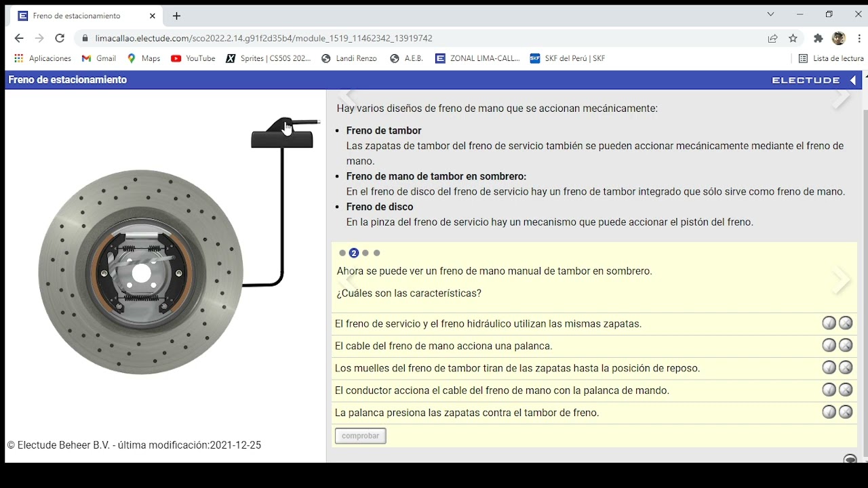Go to previous question with left arrow
The width and height of the screenshot is (868, 488).
click(347, 279)
